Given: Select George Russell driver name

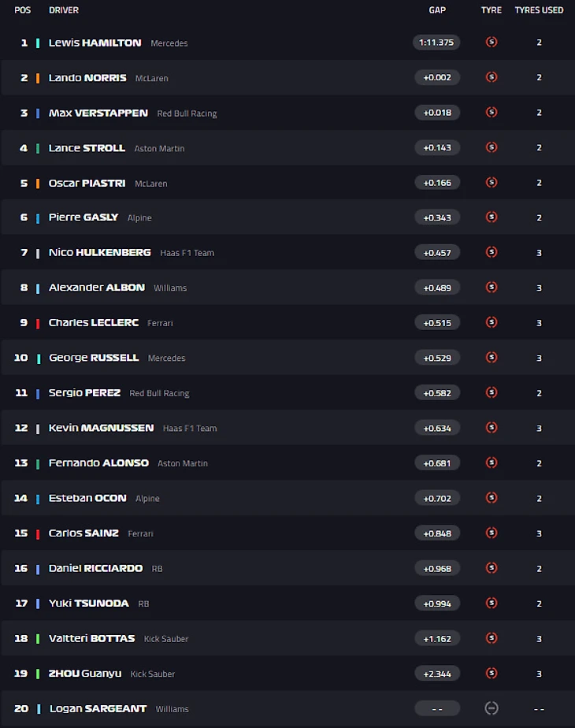Looking at the screenshot, I should click(94, 358).
